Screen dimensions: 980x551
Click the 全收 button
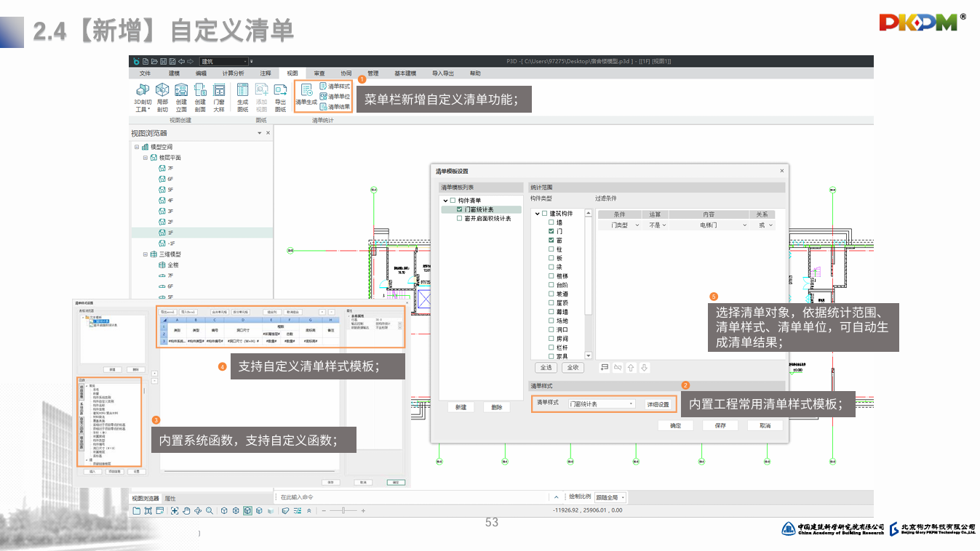click(573, 368)
